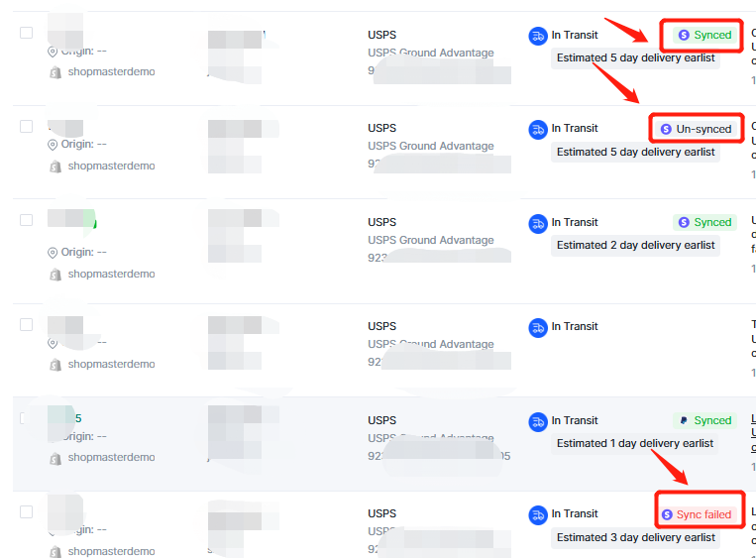This screenshot has height=558, width=756.
Task: Click the red Sync failed badge
Action: tap(699, 514)
